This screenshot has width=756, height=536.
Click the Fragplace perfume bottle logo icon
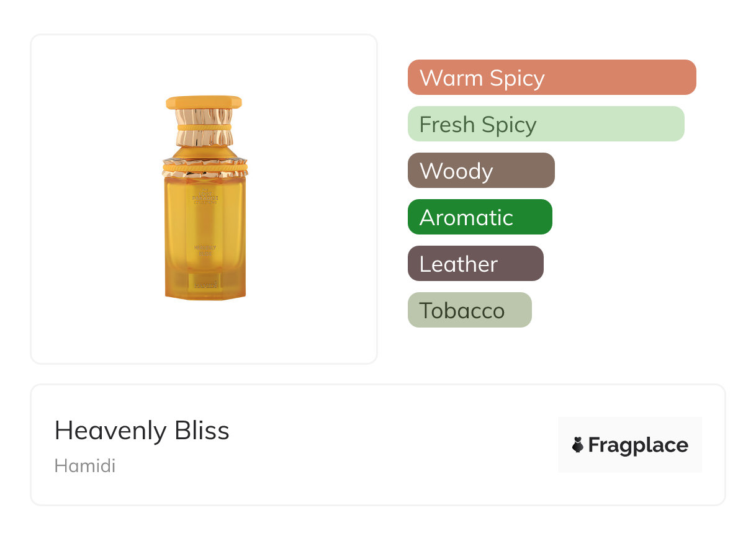[x=578, y=445]
